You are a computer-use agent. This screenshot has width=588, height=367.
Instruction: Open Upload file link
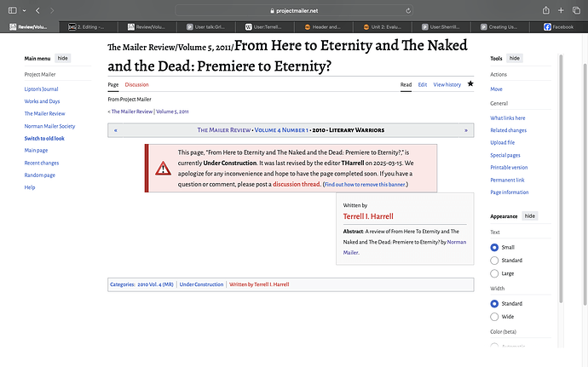pos(503,142)
